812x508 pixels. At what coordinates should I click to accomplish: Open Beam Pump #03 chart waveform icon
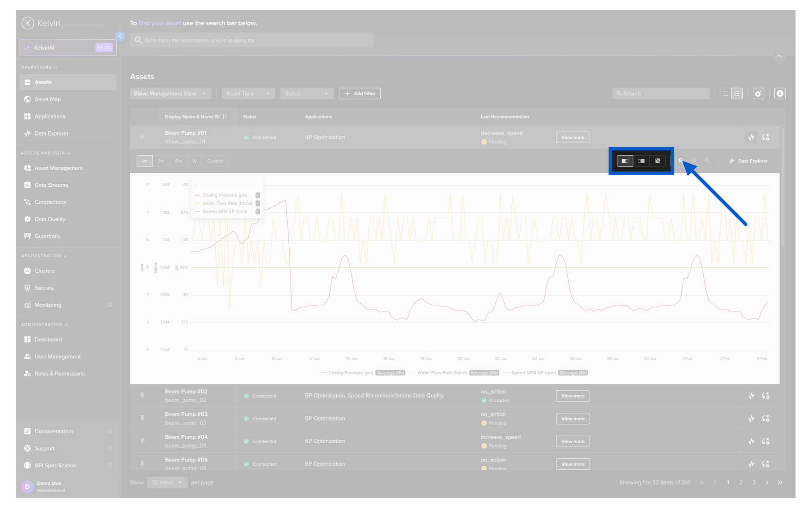pyautogui.click(x=751, y=419)
